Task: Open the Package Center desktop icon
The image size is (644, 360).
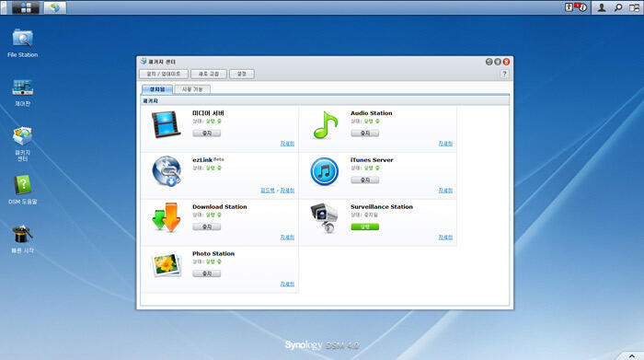Action: point(23,136)
